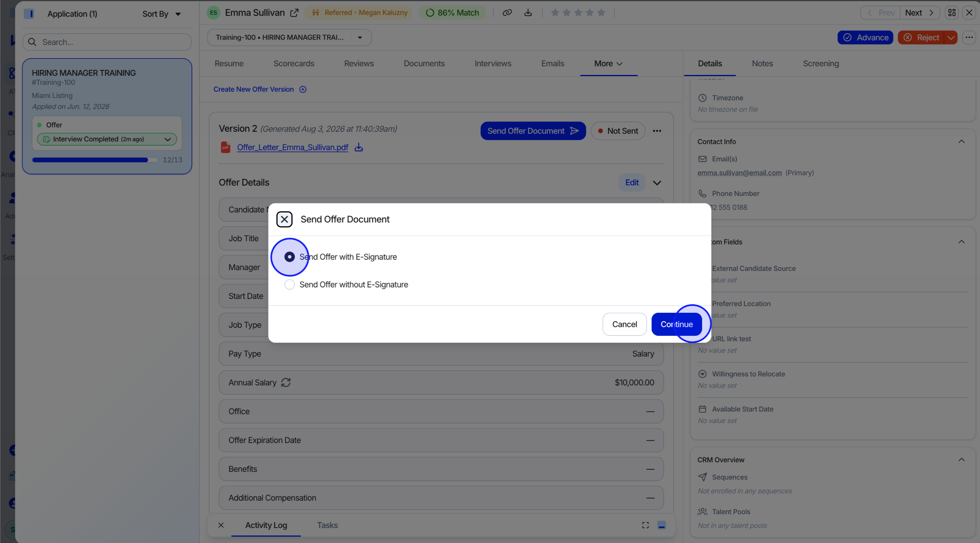Screen dimensions: 980x543
Task: Click the Reject button
Action: pos(921,37)
